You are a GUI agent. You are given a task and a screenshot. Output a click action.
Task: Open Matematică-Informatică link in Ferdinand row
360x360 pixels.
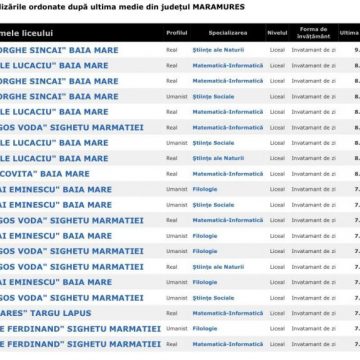pos(228,344)
